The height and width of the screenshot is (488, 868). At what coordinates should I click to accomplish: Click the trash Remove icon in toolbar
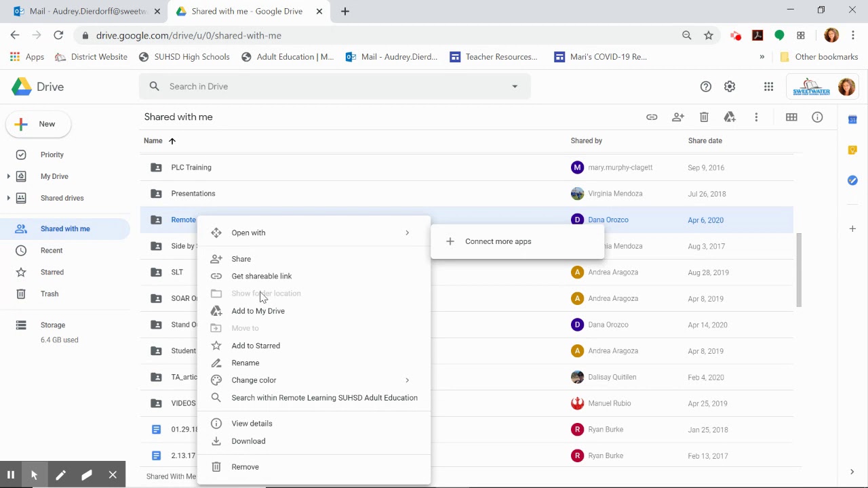pyautogui.click(x=704, y=117)
